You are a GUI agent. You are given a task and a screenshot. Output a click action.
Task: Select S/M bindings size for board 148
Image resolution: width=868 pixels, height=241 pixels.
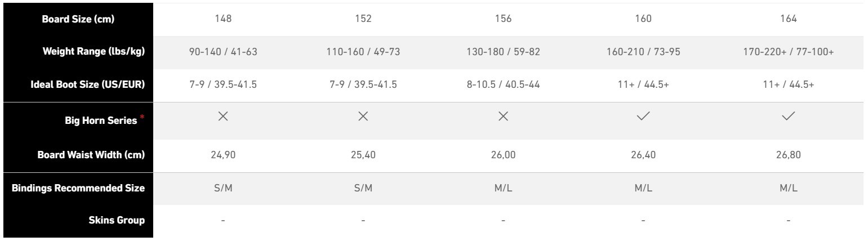(x=223, y=188)
